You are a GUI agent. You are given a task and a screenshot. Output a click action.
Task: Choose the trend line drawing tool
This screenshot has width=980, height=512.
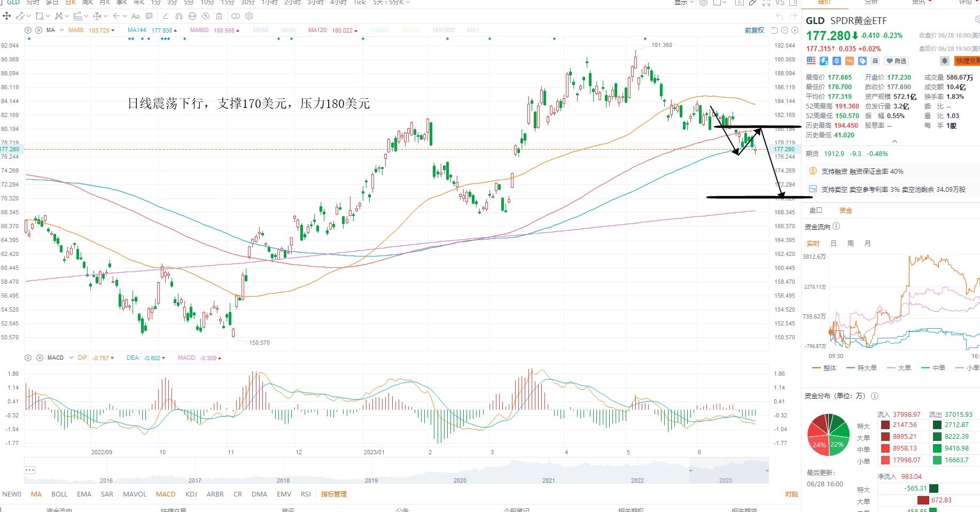click(x=20, y=16)
